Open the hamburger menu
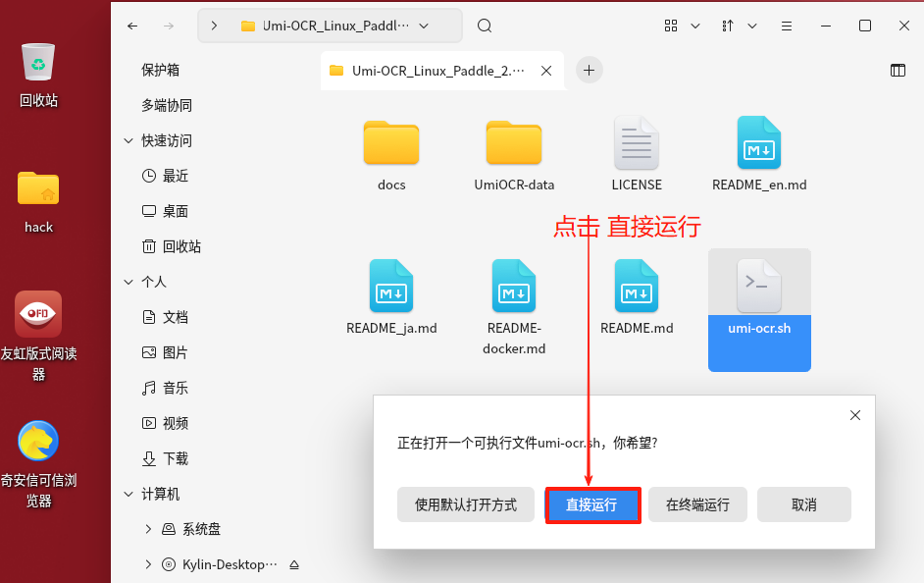This screenshot has width=924, height=583. pos(786,26)
